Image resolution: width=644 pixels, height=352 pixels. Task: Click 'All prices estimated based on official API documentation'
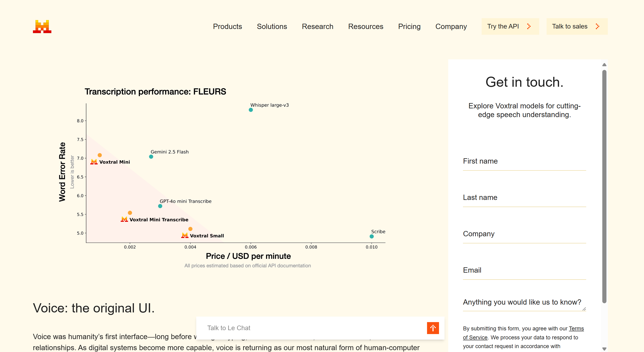pos(248,266)
